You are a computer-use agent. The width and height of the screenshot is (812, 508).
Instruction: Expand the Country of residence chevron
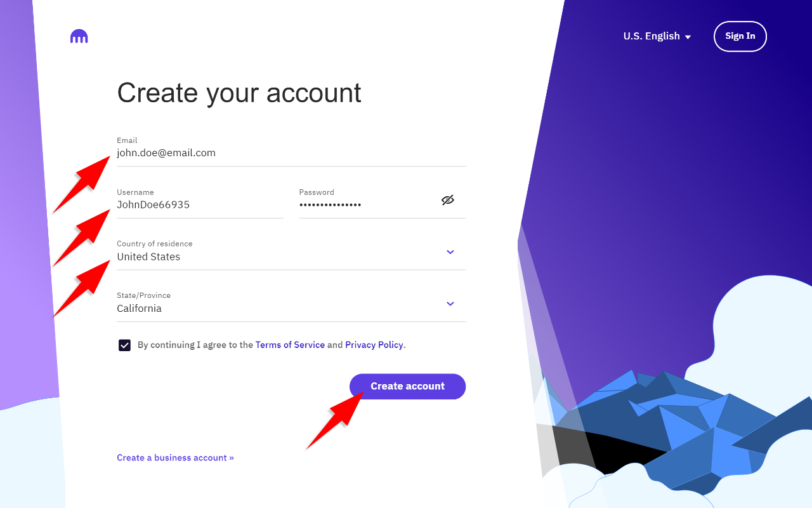click(450, 252)
